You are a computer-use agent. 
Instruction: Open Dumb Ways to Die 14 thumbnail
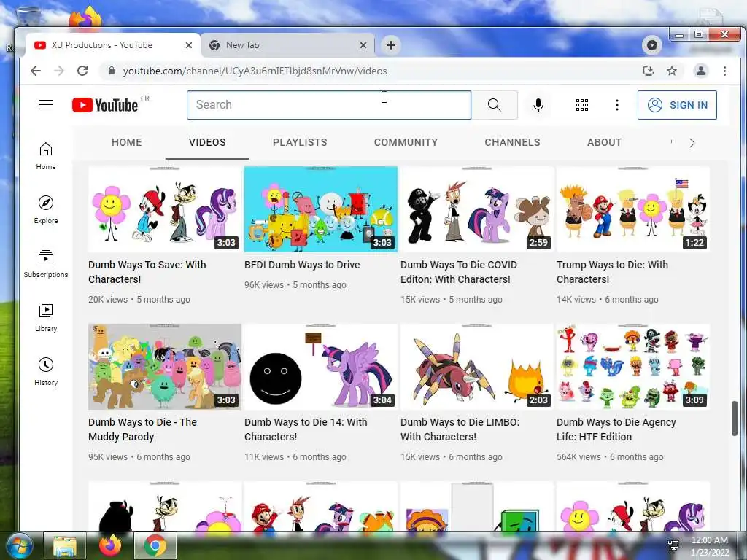[x=321, y=367]
